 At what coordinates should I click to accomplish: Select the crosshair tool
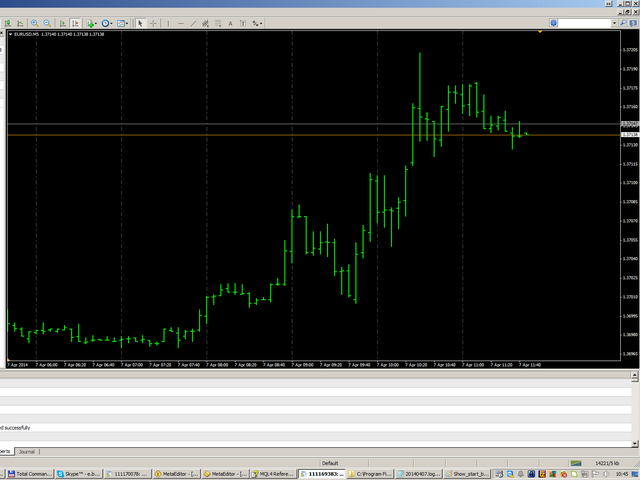(153, 23)
